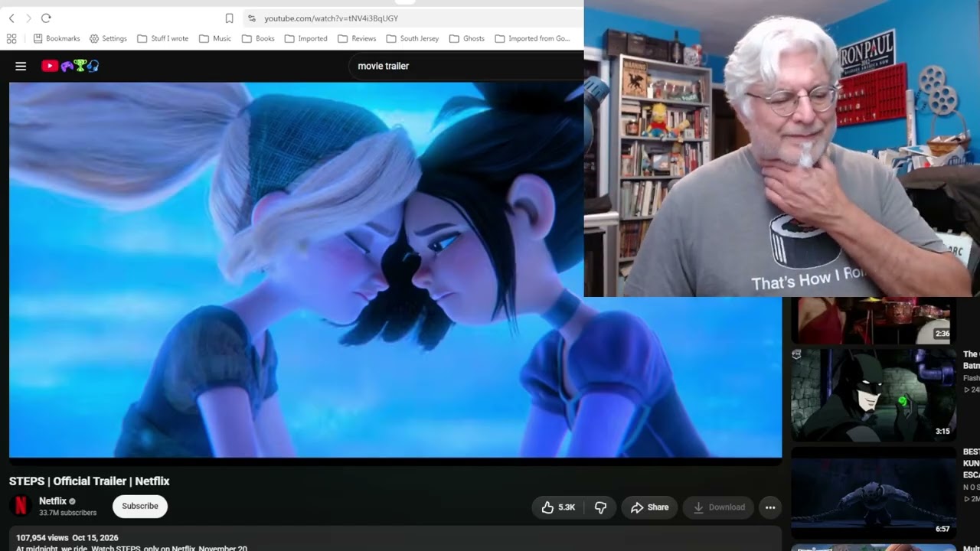The width and height of the screenshot is (980, 551).
Task: Open the recommended video lasting 6:57
Action: (x=874, y=492)
